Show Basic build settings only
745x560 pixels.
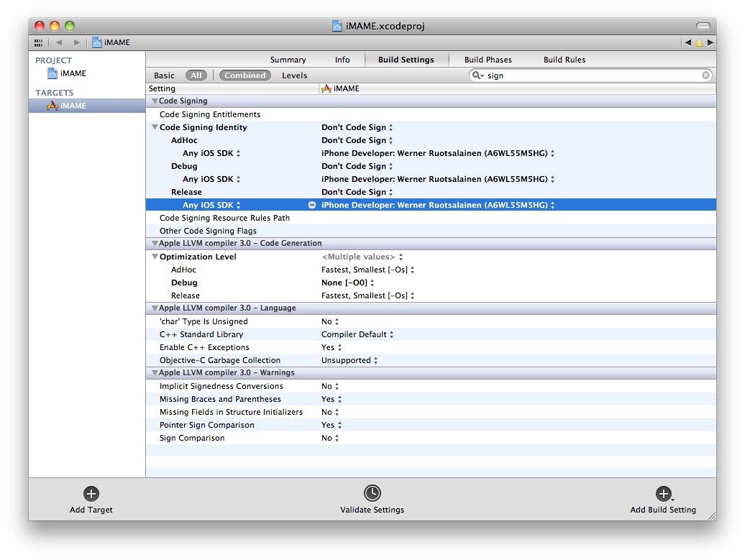(164, 75)
